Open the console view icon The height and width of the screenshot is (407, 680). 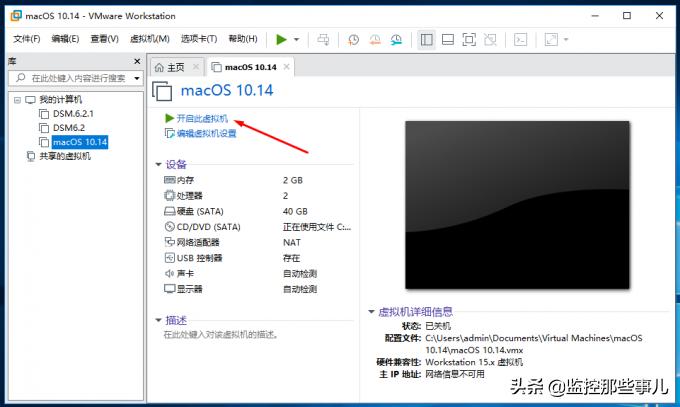pos(520,40)
